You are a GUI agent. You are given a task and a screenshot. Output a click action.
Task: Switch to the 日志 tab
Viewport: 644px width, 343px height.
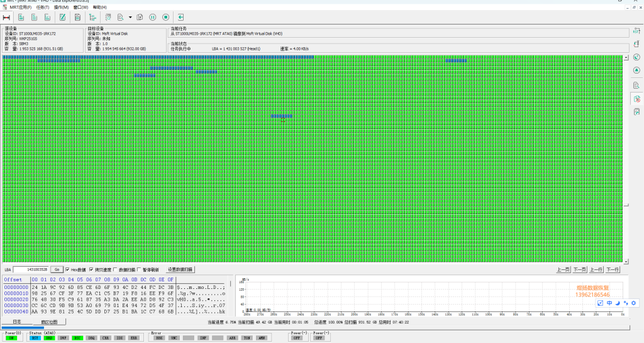(17, 322)
